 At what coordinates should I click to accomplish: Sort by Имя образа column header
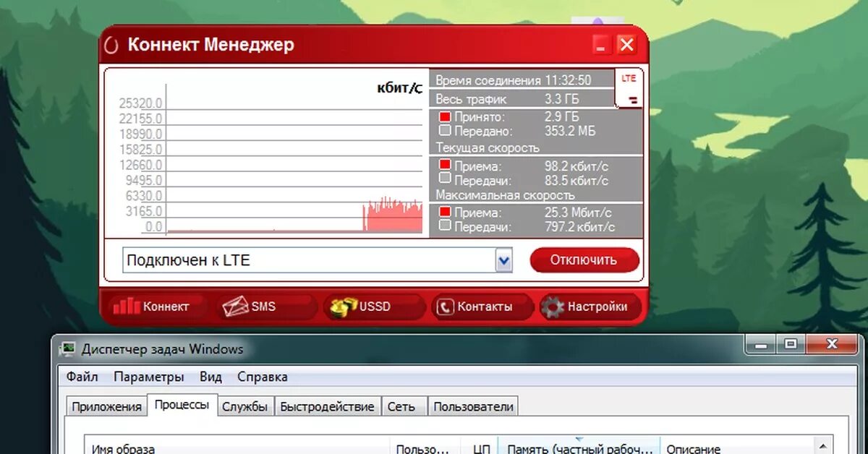[x=237, y=445]
